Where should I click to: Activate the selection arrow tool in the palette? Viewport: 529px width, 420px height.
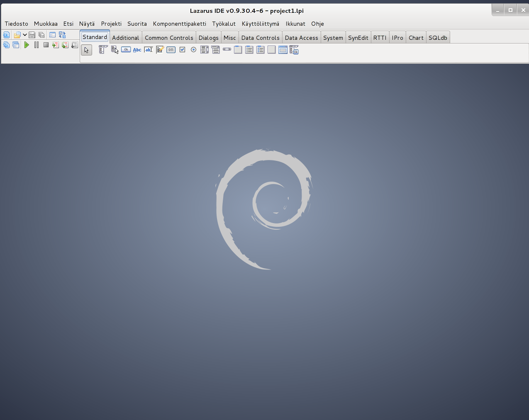(x=86, y=50)
